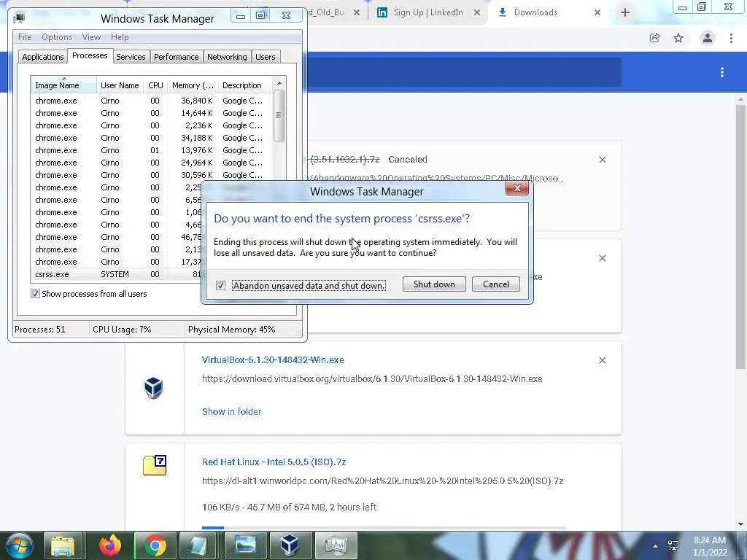This screenshot has height=560, width=747.
Task: Open Task Manager Options menu
Action: (x=57, y=37)
